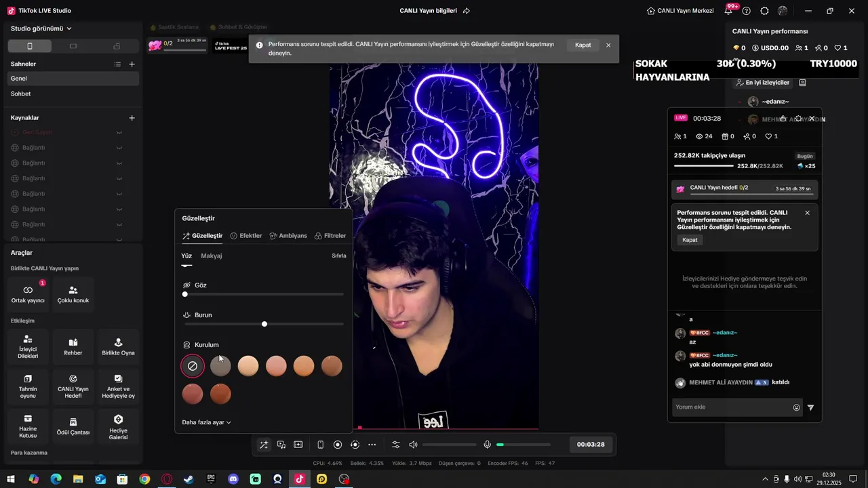The width and height of the screenshot is (868, 488).
Task: Open Discord from the Windows taskbar
Action: point(233,479)
